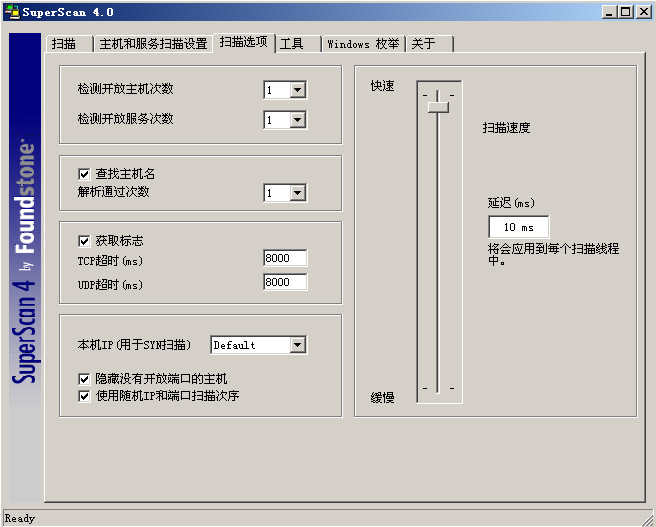Click the 缓慢 label

click(382, 397)
